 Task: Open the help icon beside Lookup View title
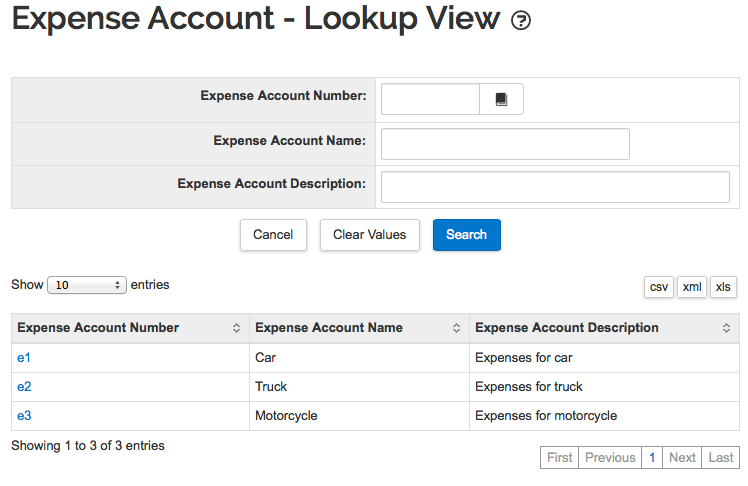[520, 21]
